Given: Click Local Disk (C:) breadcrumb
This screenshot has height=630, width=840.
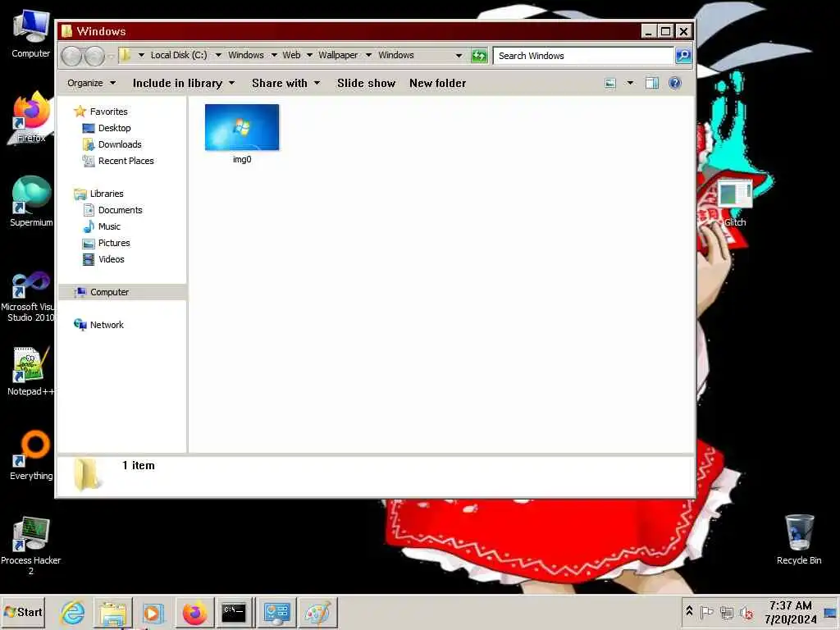Looking at the screenshot, I should click(x=178, y=55).
